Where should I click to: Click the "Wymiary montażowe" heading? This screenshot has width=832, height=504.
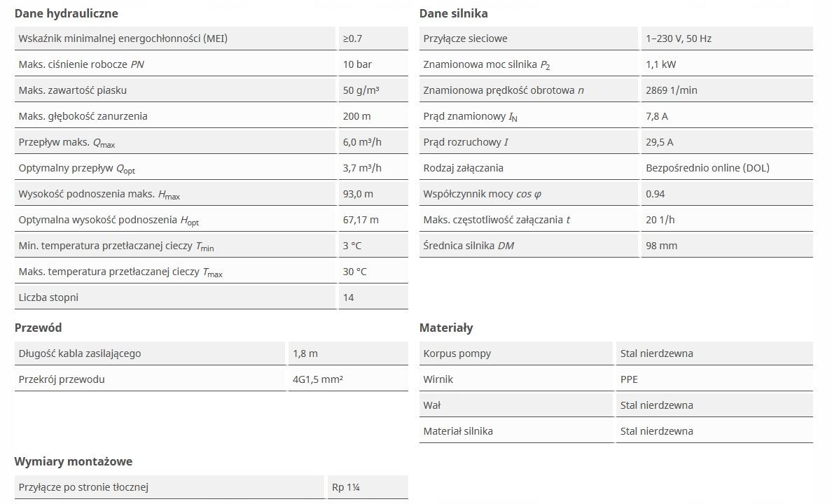74,461
